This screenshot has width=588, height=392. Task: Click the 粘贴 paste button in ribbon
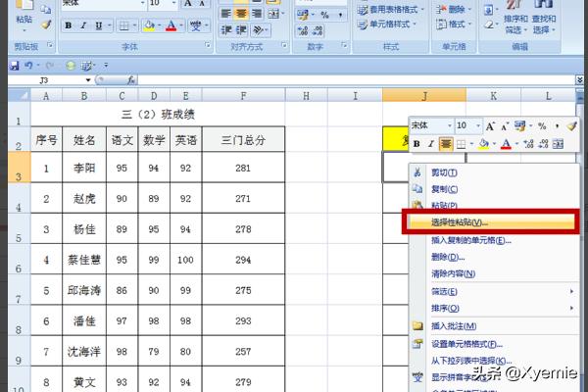(x=24, y=15)
